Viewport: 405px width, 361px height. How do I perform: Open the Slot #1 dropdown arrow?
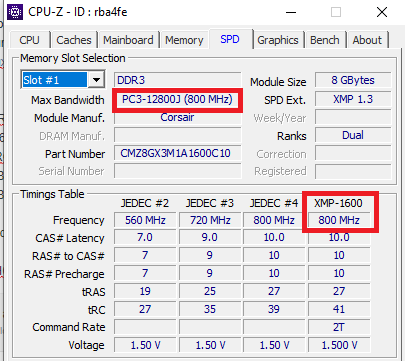click(x=97, y=80)
